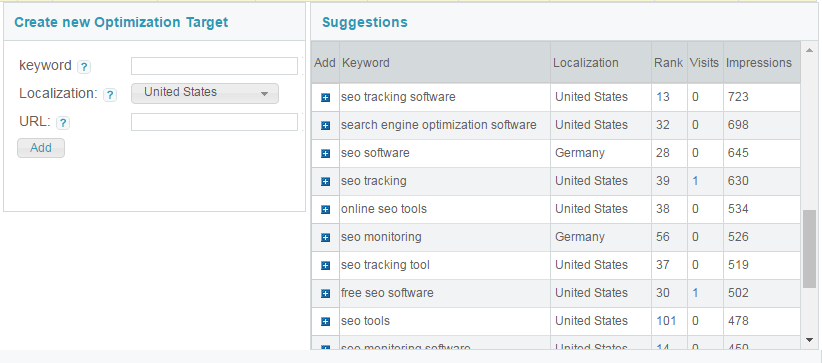This screenshot has height=363, width=822.
Task: Select 'seo tools' keyword cell
Action: pyautogui.click(x=445, y=321)
